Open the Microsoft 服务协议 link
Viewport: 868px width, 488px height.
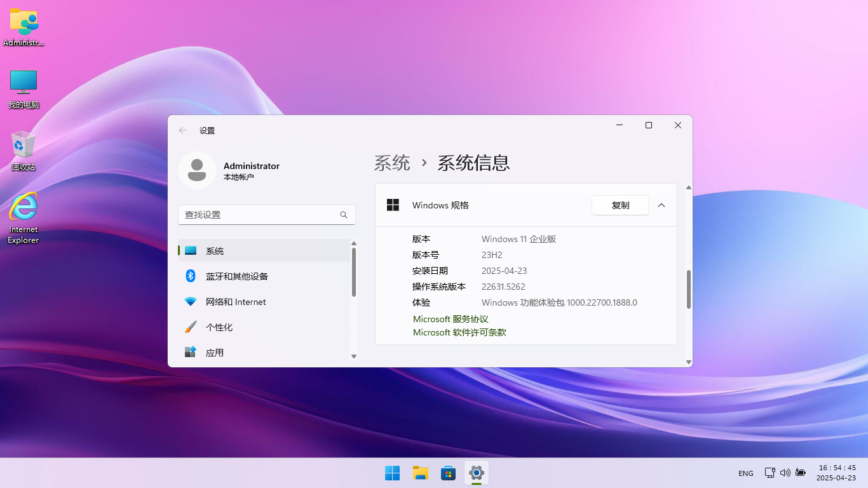click(451, 319)
